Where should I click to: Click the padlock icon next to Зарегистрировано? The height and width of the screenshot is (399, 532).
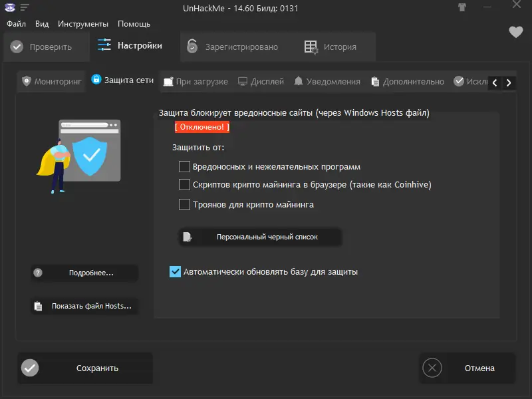click(192, 46)
